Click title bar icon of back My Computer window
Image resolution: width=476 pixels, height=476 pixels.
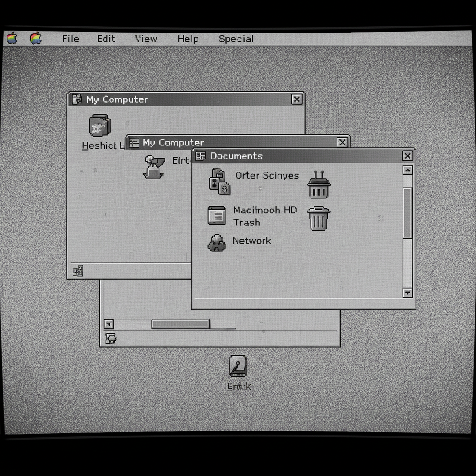77,99
